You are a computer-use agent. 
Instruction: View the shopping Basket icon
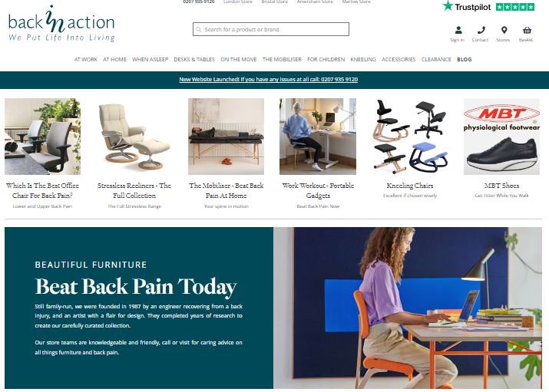pos(527,30)
